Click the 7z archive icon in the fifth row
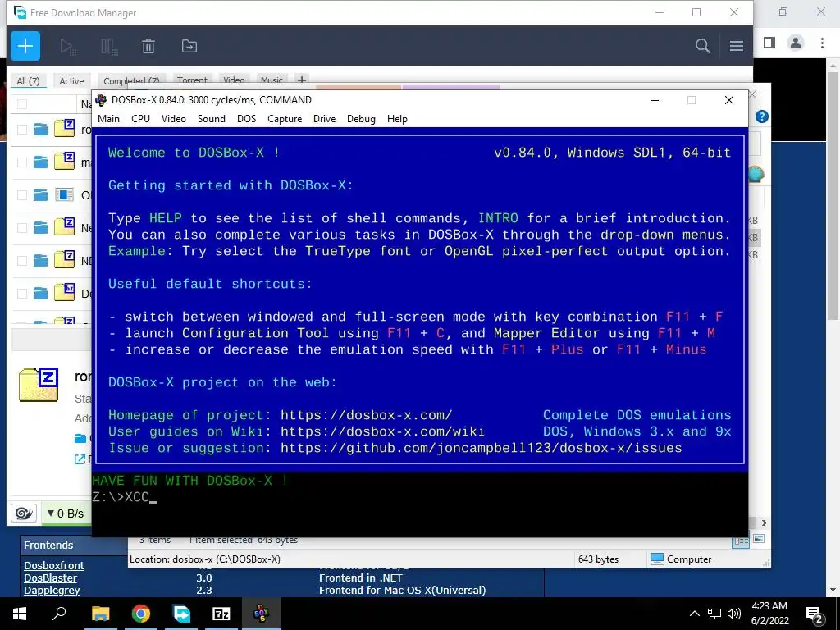 (x=64, y=260)
